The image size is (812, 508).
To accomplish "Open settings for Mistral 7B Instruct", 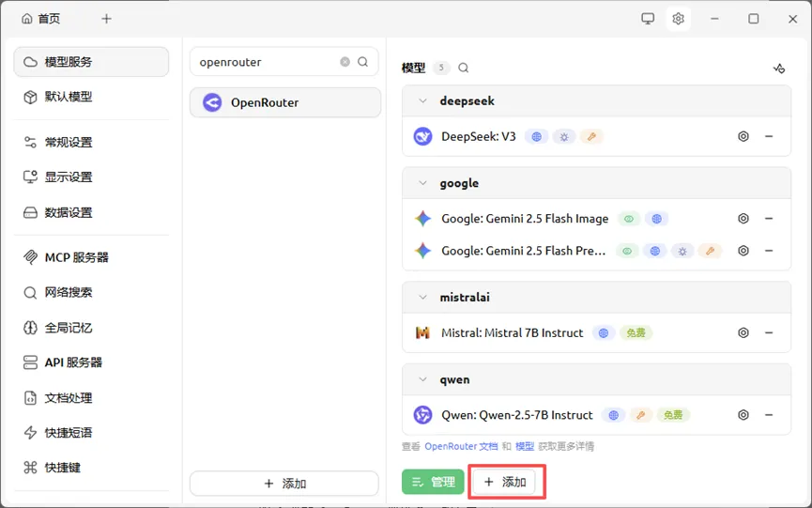I will coord(743,332).
